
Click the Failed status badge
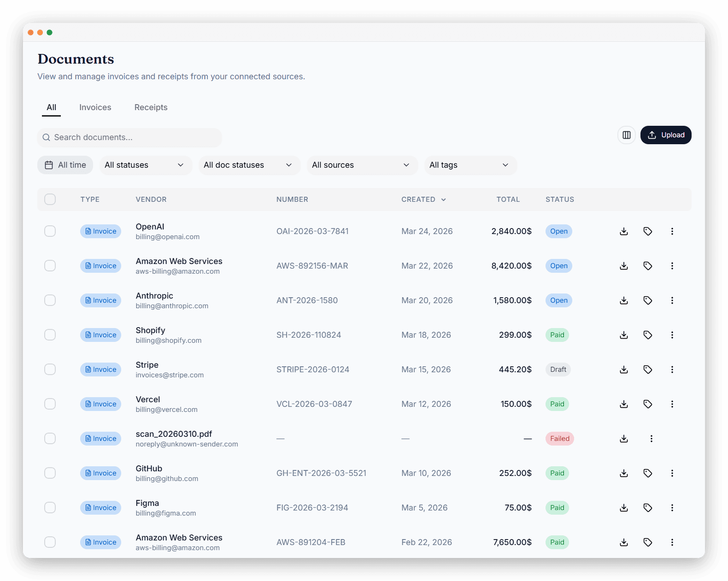[x=560, y=439]
